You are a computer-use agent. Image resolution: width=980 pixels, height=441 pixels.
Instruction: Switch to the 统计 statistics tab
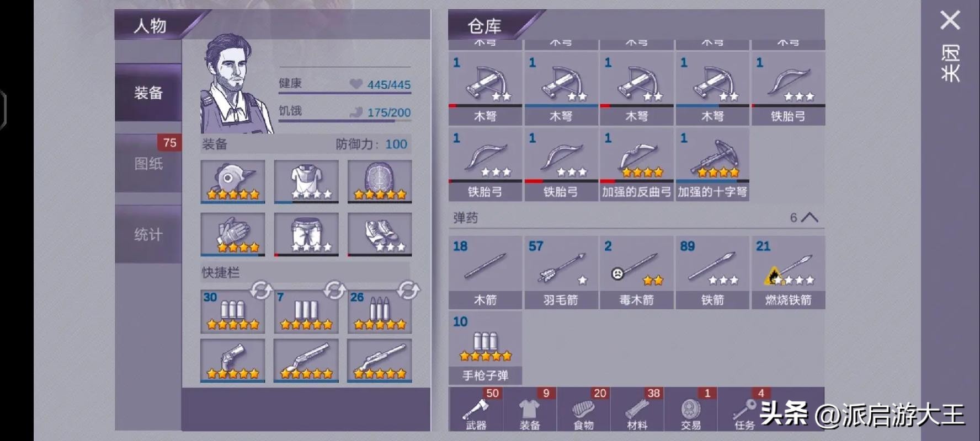(x=148, y=234)
